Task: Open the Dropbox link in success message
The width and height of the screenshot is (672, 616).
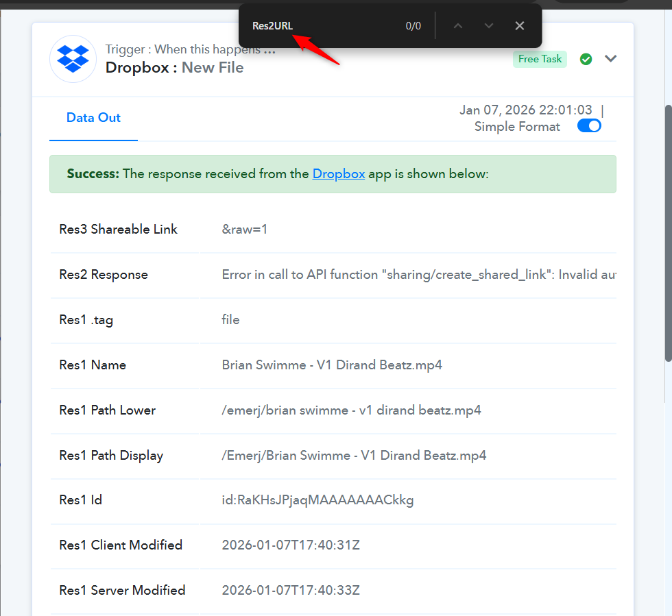Action: 339,174
